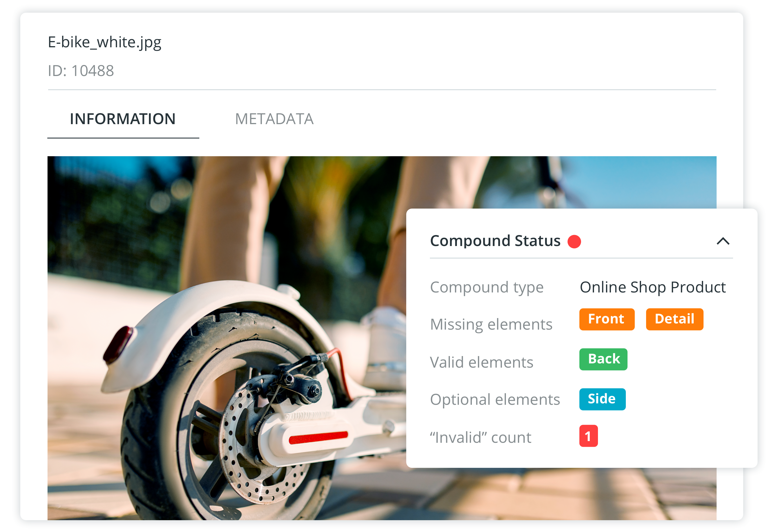Click the red Invalid count badge

tap(588, 436)
